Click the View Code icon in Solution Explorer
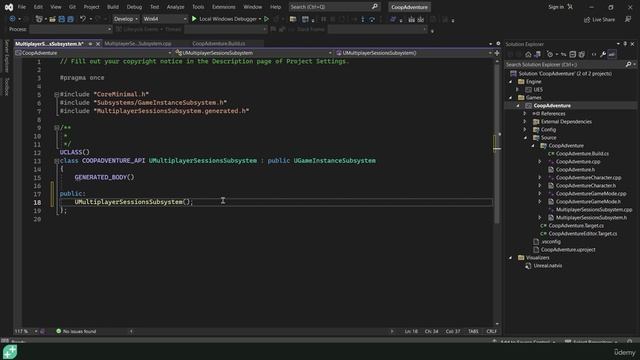This screenshot has width=640, height=360. click(594, 54)
